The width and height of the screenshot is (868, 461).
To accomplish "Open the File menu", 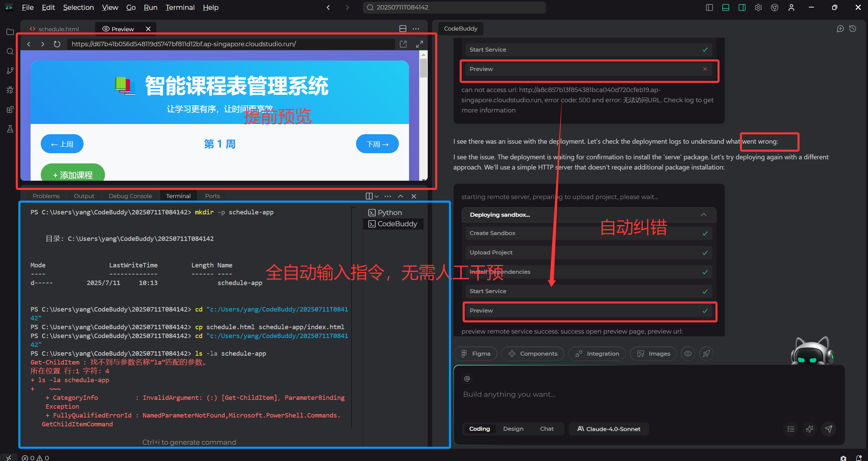I will pyautogui.click(x=28, y=7).
